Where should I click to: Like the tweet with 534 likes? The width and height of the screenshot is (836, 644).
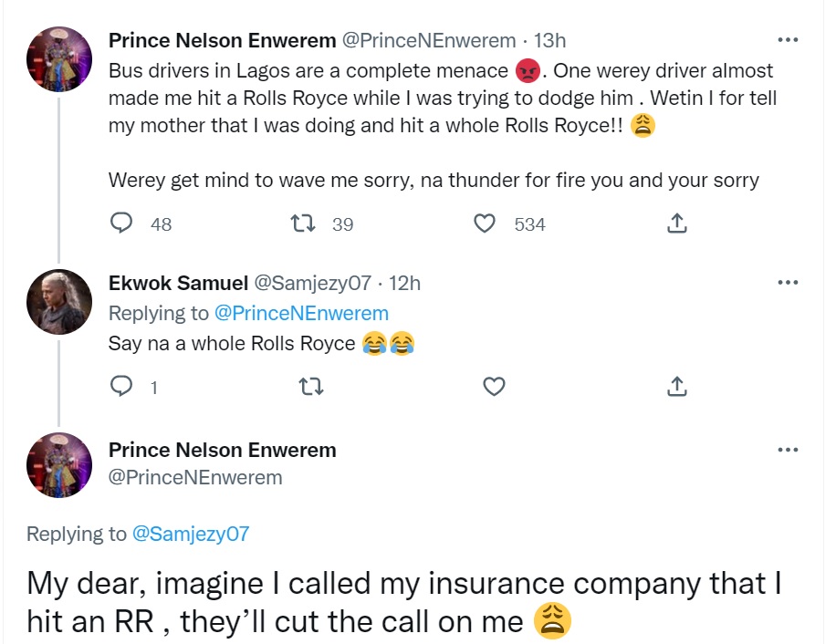pos(486,223)
